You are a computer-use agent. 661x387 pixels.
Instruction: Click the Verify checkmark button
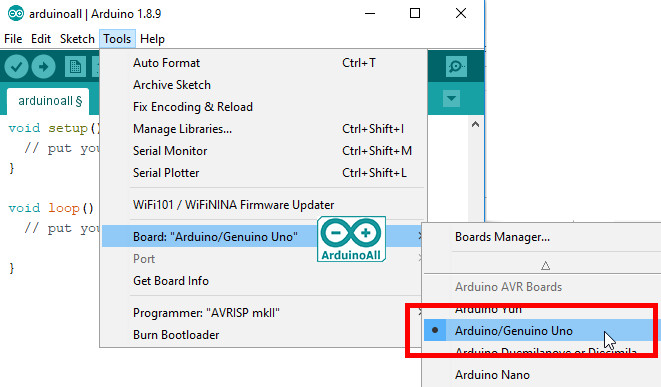click(x=16, y=67)
